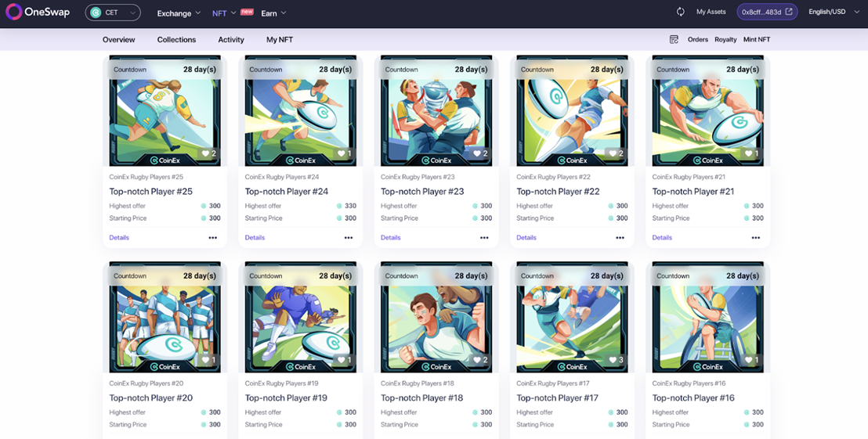The width and height of the screenshot is (868, 439).
Task: Expand the Exchange menu
Action: [x=179, y=13]
